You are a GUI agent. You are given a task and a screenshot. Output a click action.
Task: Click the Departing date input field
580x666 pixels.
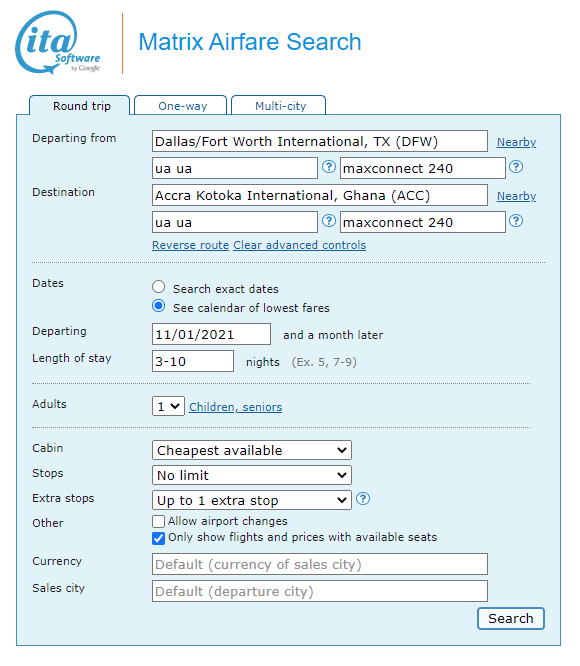pyautogui.click(x=211, y=334)
